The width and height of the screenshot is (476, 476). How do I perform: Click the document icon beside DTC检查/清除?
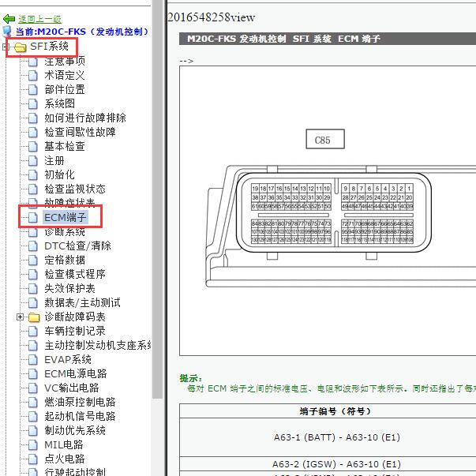click(33, 246)
